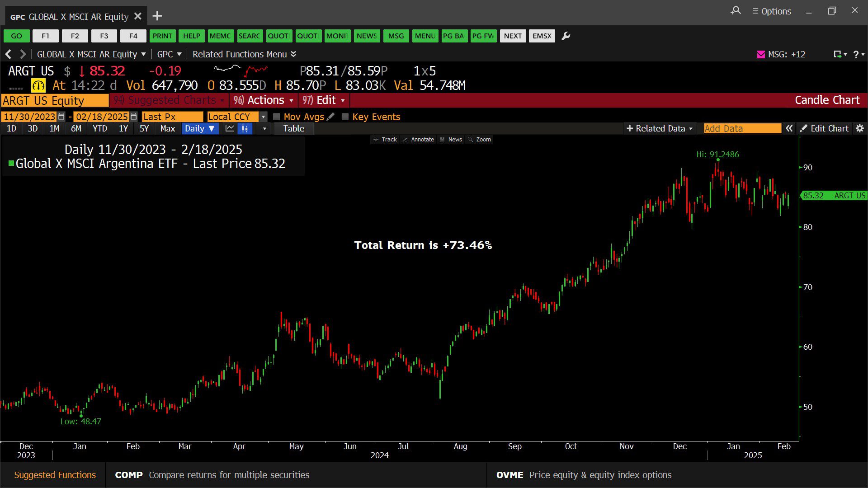Open start date calendar picker
Viewport: 868px width, 488px height.
(61, 117)
